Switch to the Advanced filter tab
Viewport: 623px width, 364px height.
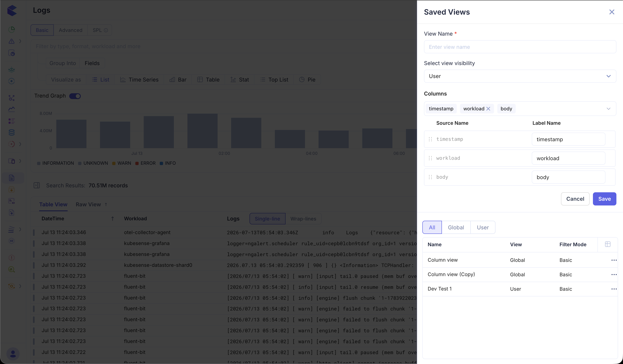(70, 30)
